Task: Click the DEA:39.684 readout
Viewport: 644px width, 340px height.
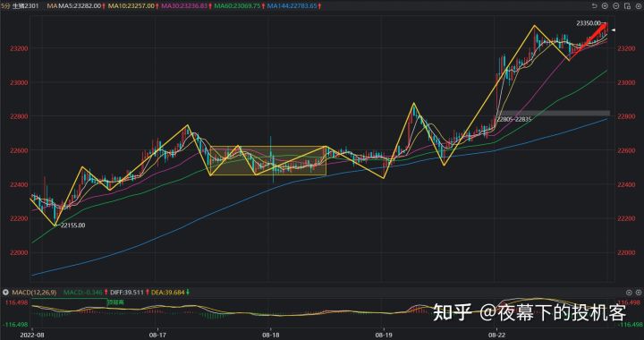Action: tap(168, 293)
